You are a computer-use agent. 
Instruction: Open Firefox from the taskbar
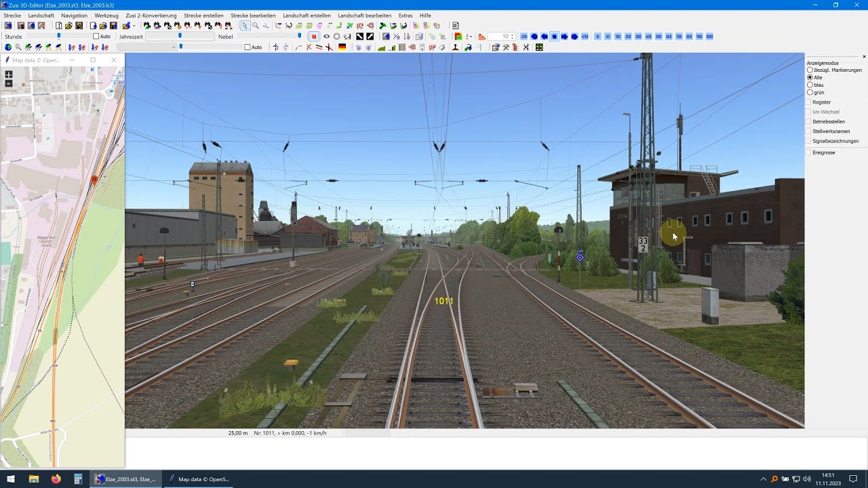pyautogui.click(x=56, y=479)
